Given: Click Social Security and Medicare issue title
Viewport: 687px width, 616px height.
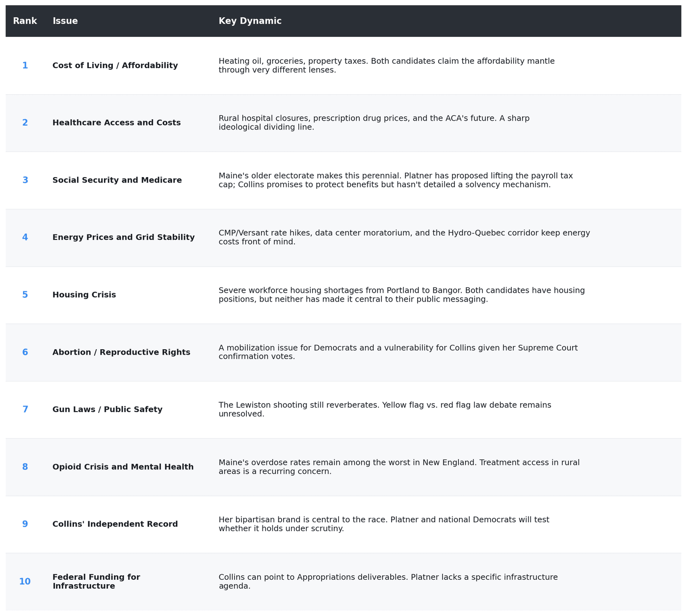Looking at the screenshot, I should pos(117,180).
